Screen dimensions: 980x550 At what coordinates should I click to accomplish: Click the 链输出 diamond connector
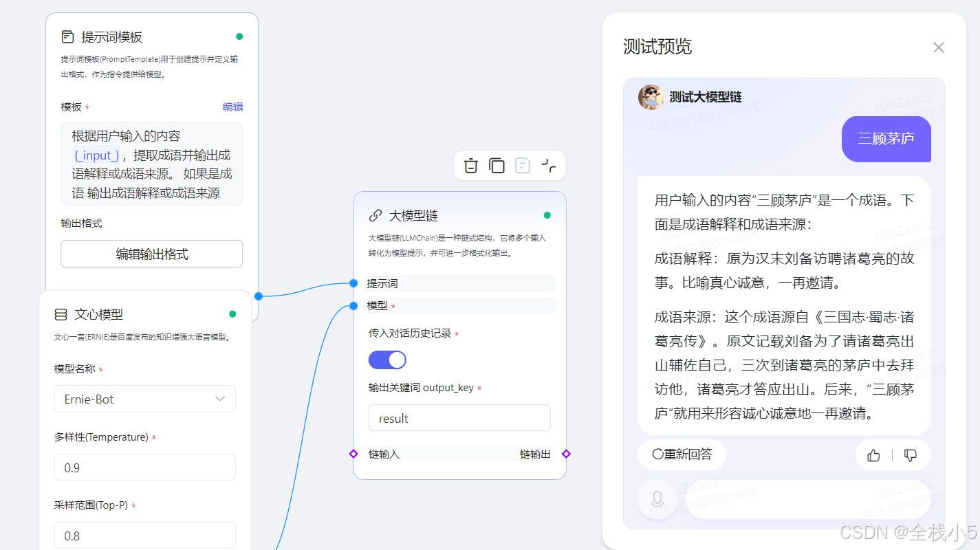click(x=566, y=454)
